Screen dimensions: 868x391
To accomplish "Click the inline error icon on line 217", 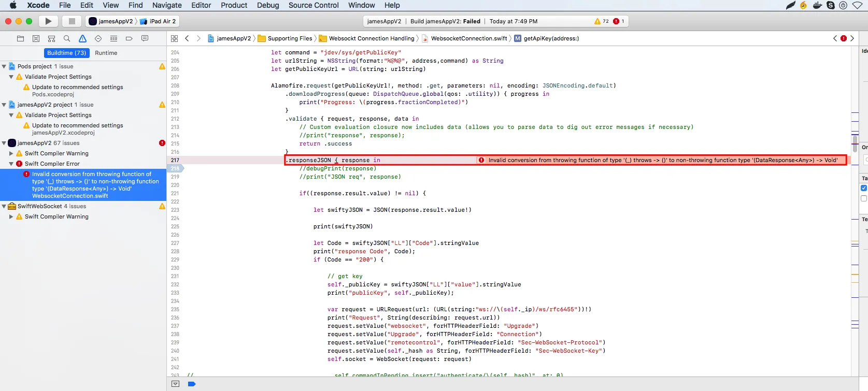I will (x=481, y=160).
